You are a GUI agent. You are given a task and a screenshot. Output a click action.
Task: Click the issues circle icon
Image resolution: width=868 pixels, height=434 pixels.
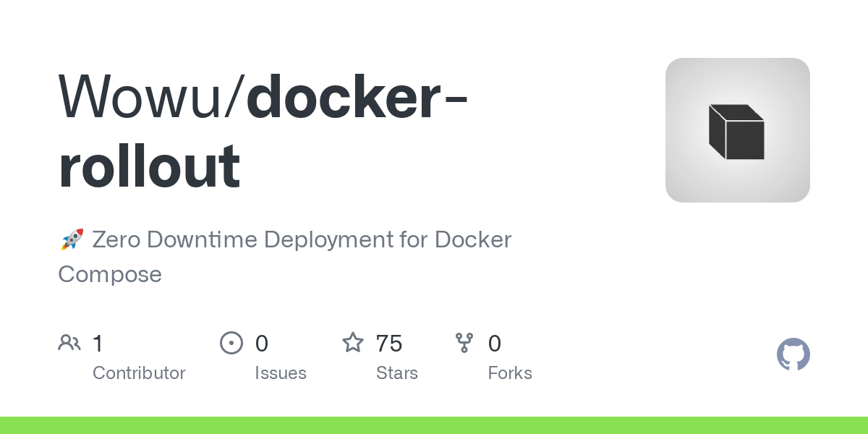(x=231, y=343)
